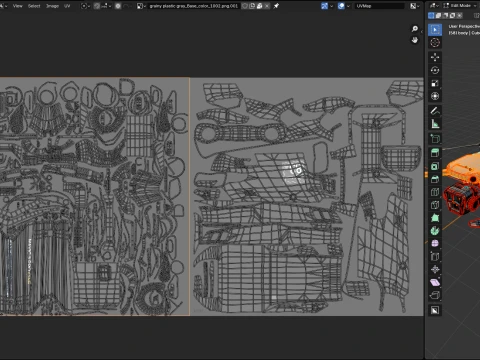This screenshot has width=480, height=360.
Task: Select the Add Cube tool
Action: tap(435, 138)
